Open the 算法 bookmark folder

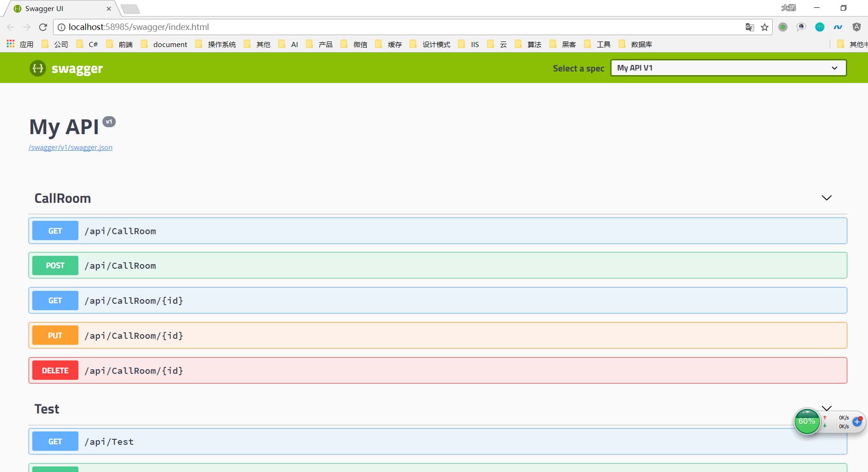point(529,44)
